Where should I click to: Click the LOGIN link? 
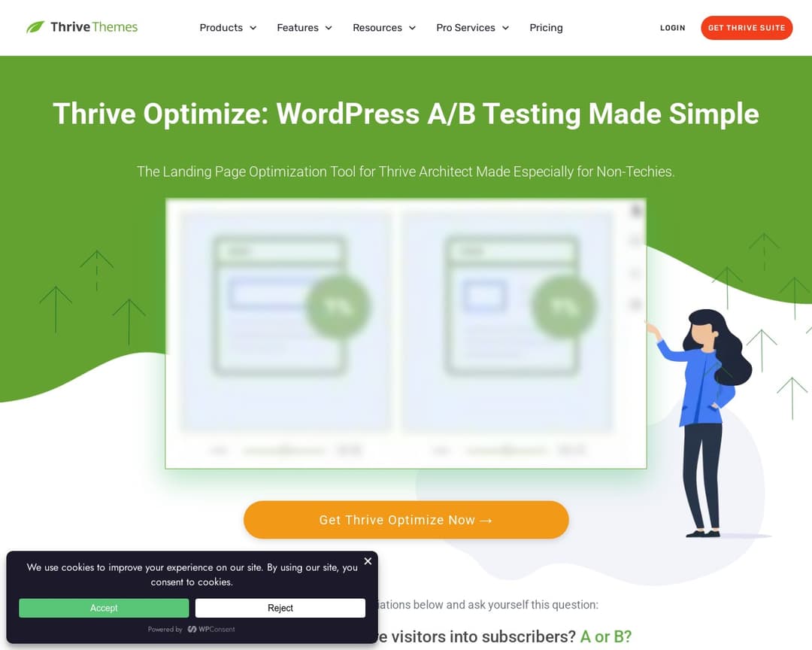[x=672, y=28]
